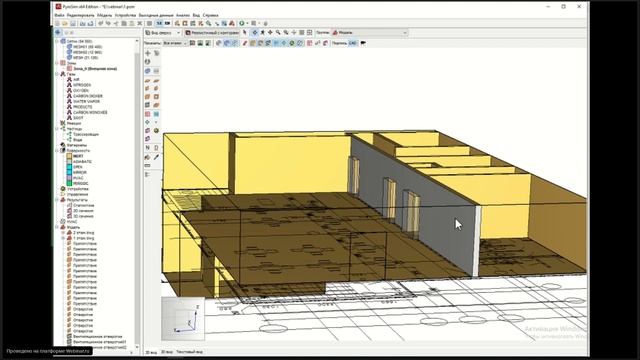Image resolution: width=640 pixels, height=360 pixels.
Task: Select the paint tool left of eyedropper
Action: click(x=148, y=157)
